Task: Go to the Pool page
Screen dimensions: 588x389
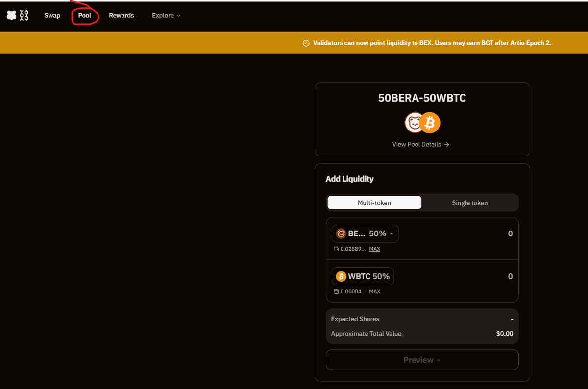Action: point(85,16)
